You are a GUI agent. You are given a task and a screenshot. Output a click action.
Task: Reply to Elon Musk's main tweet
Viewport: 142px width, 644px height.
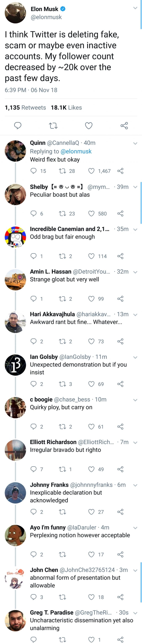pyautogui.click(x=18, y=125)
